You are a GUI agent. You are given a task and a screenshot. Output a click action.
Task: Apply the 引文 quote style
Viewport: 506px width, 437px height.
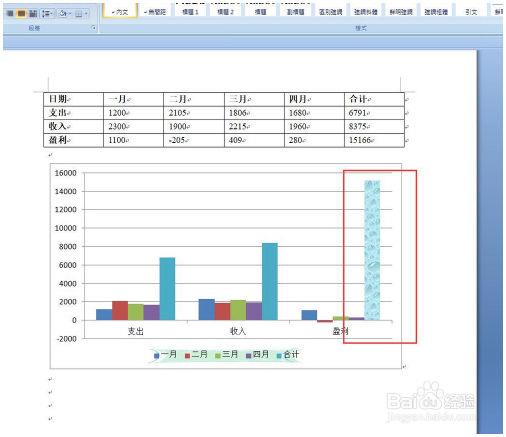point(471,11)
